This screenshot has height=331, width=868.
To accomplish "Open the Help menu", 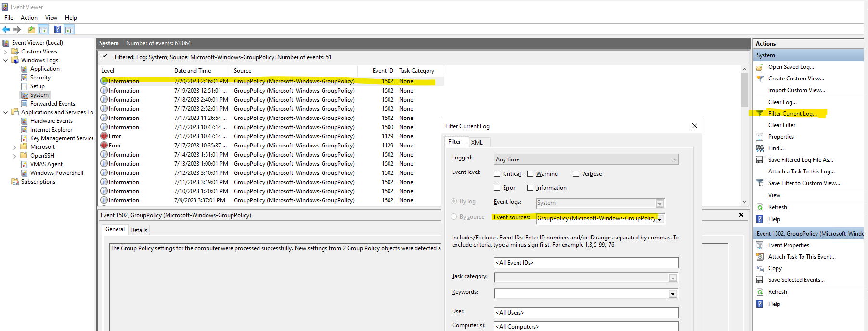I will [71, 18].
